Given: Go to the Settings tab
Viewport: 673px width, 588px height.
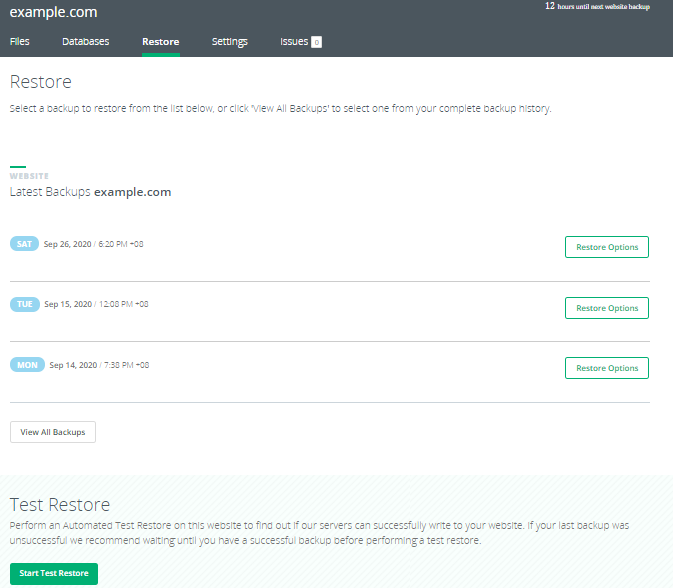Looking at the screenshot, I should click(x=229, y=42).
